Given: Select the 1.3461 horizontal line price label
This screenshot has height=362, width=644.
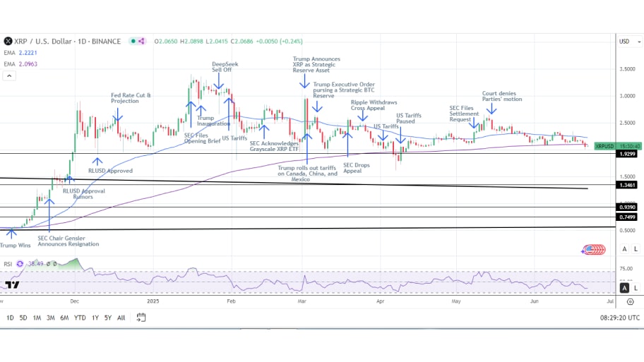Looking at the screenshot, I should pyautogui.click(x=627, y=185).
